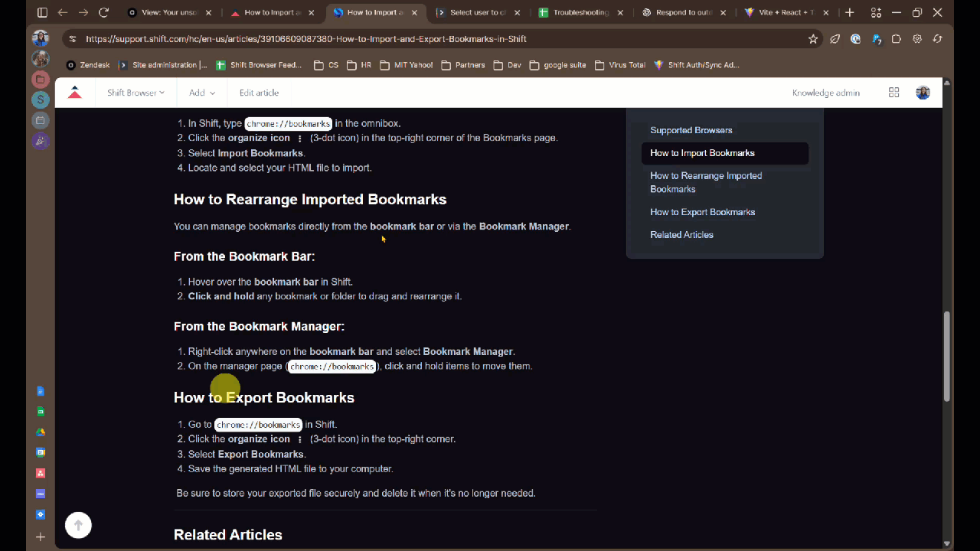
Task: Open the Shift Browser dropdown menu
Action: (136, 92)
